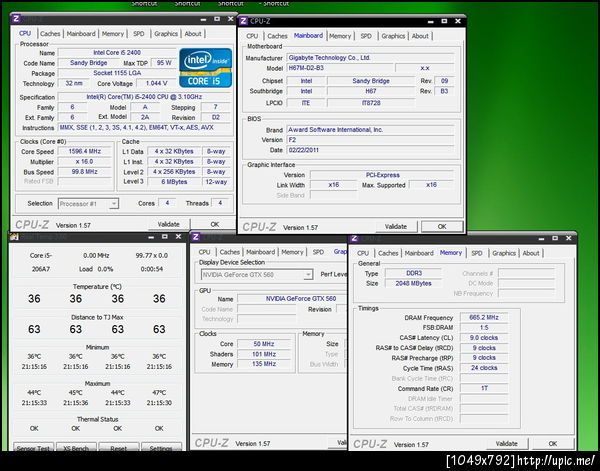Click the CAS# Latency value '9.0 clocks'
This screenshot has width=600, height=471.
[484, 338]
